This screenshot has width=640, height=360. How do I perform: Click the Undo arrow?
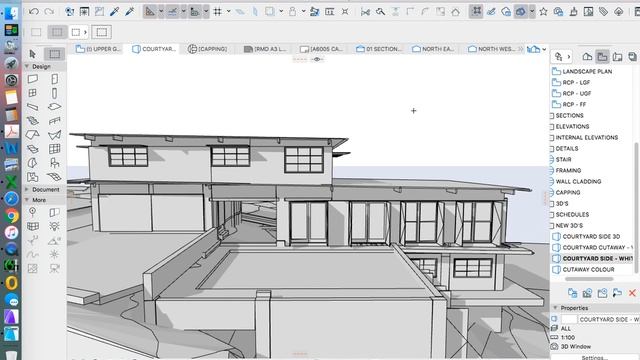(34, 11)
